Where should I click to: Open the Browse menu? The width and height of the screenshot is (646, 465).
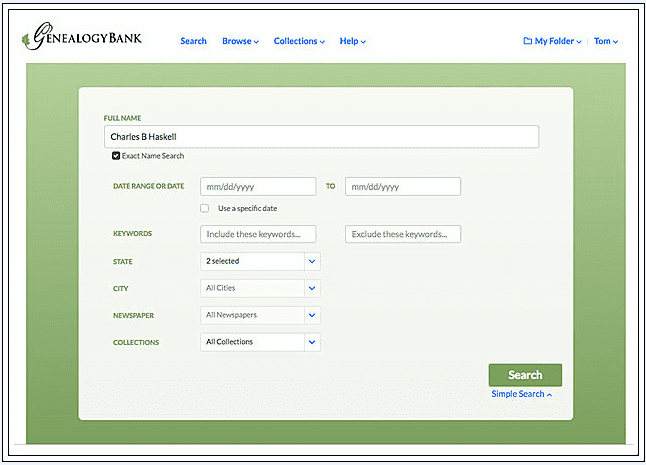240,41
